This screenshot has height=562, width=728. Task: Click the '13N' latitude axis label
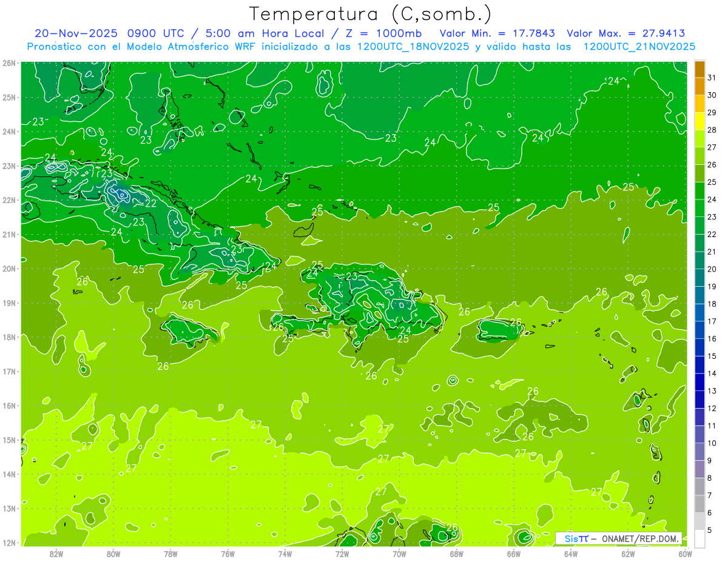[x=8, y=509]
